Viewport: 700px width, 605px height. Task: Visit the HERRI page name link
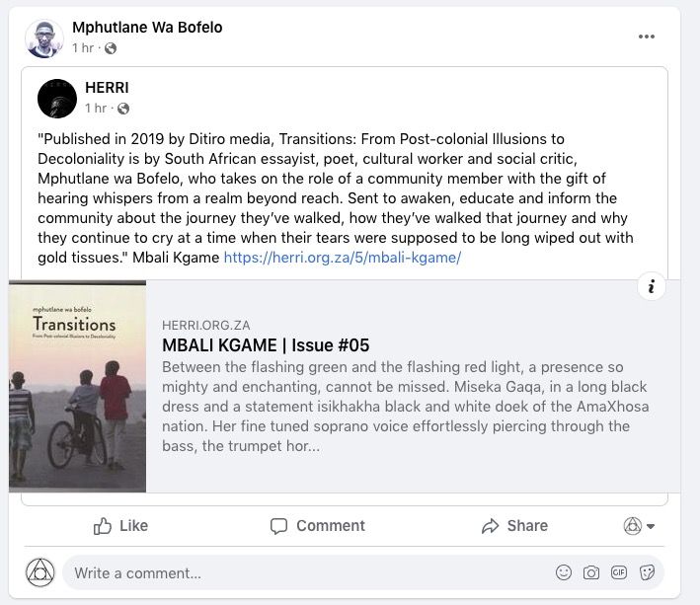pos(107,88)
